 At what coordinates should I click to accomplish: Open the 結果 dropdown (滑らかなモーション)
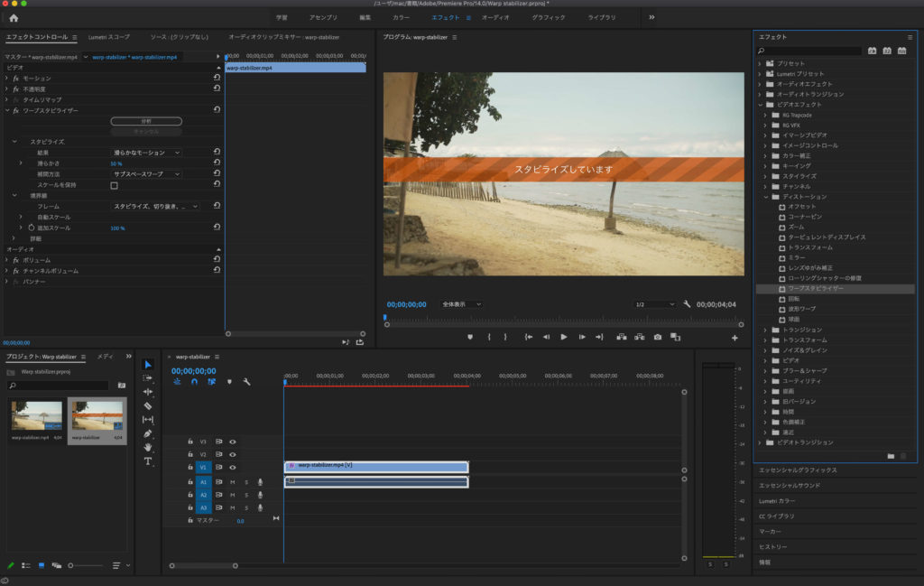click(x=146, y=153)
